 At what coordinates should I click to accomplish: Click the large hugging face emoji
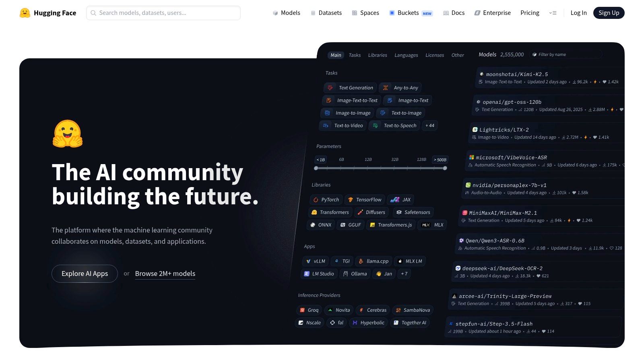(x=68, y=134)
